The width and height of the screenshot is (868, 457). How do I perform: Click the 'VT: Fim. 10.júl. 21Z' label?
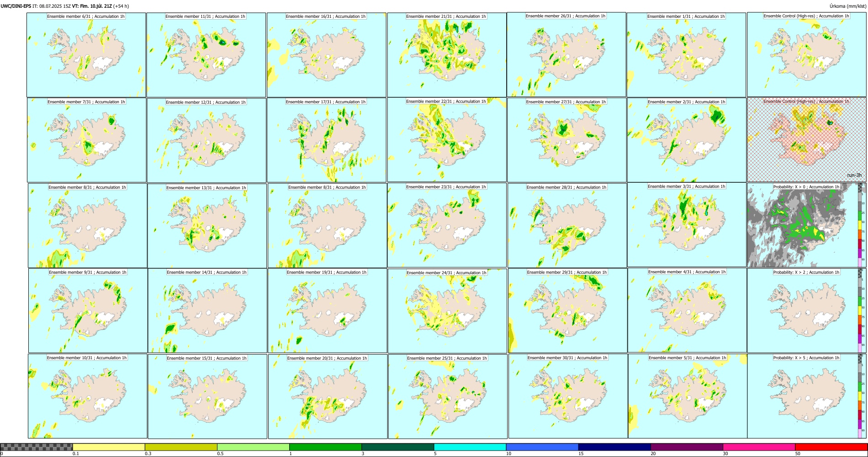[x=92, y=6]
